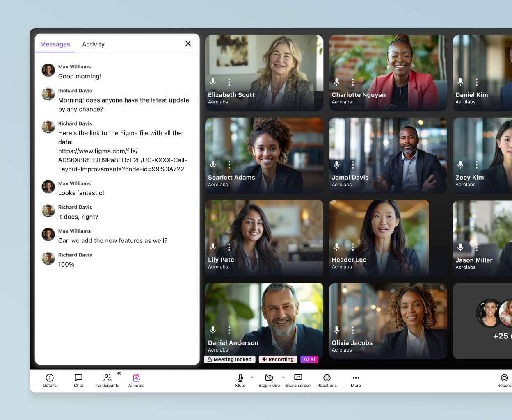Open the microphone selection dropdown
Viewport: 512px width, 420px height.
tap(252, 377)
